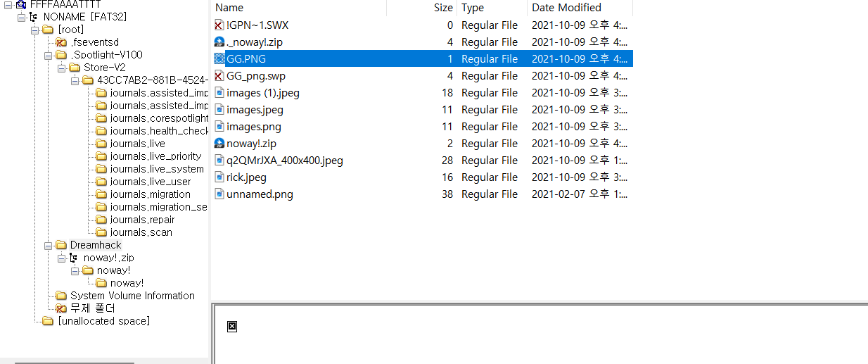Click the size value 28 for q2QMrJXA_400x400.jpeg
Viewport: 868px width, 364px height.
(447, 161)
